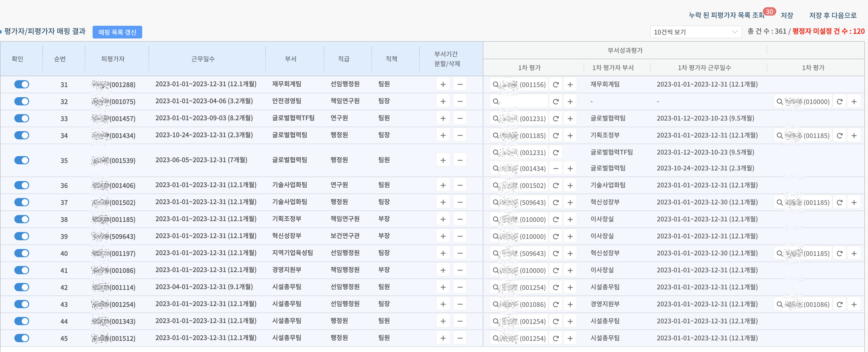
Task: Disable confirmation switch for row 45
Action: point(21,338)
